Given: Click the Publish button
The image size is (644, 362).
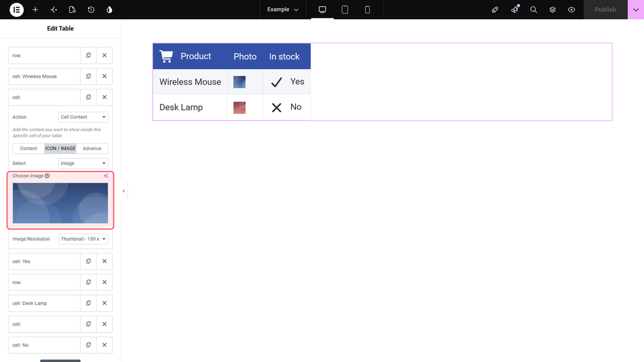Looking at the screenshot, I should coord(605,10).
